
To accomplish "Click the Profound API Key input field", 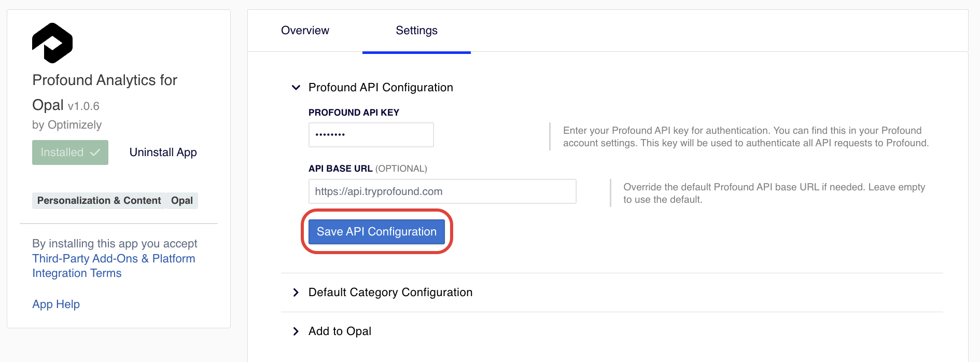I will (x=371, y=134).
